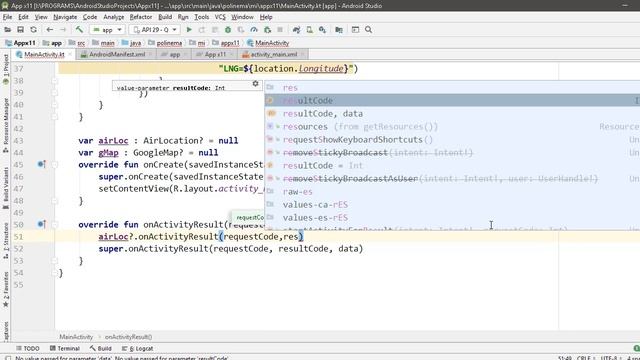Click 'onActivityResult()' in bottom breadcrumb
This screenshot has width=640, height=360.
click(128, 337)
